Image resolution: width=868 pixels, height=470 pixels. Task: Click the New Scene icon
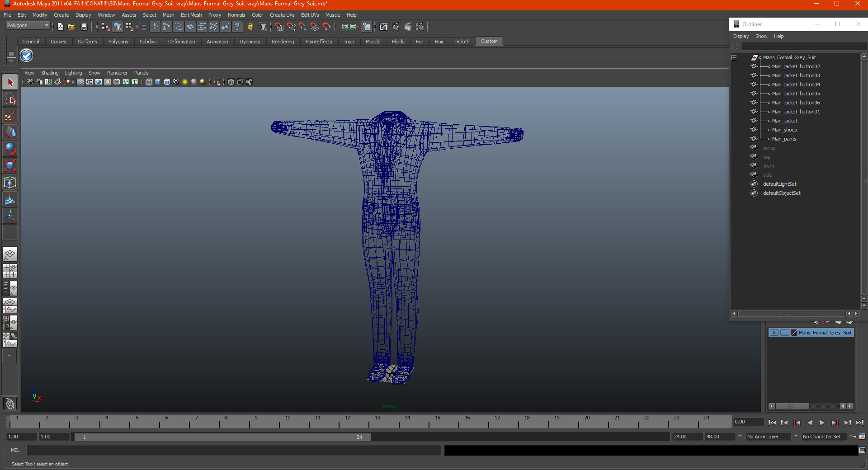click(61, 27)
